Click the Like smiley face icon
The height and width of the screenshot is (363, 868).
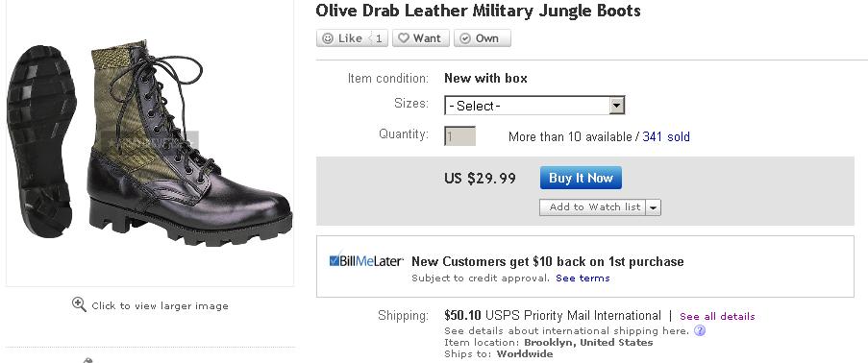(328, 38)
